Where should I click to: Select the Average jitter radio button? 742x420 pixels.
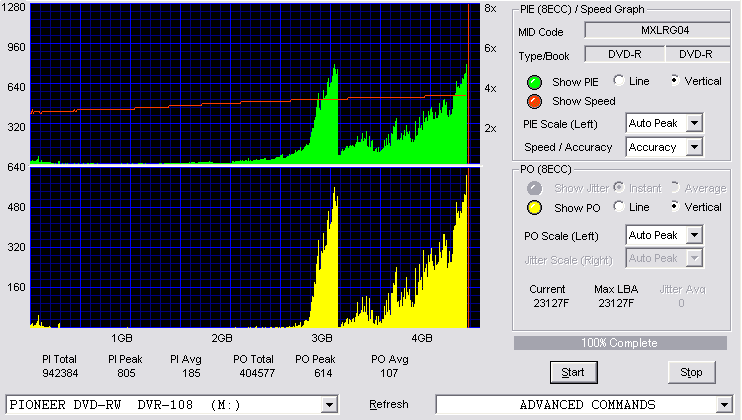[x=675, y=187]
